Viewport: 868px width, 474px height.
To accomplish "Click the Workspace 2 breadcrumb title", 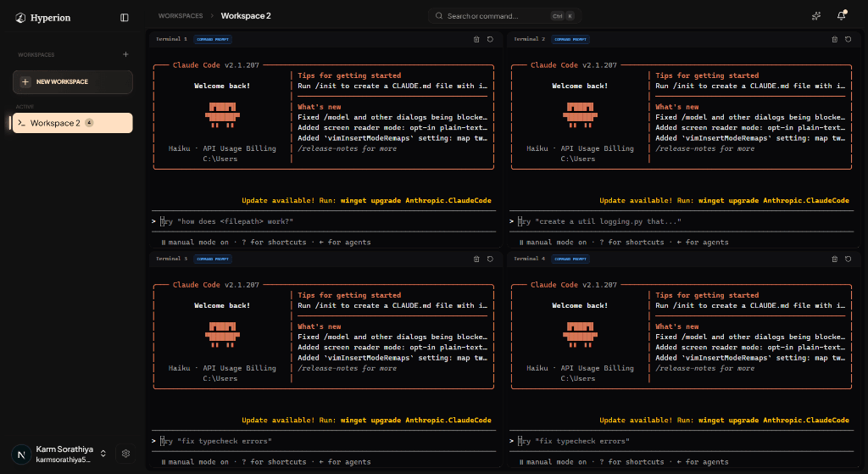I will coord(246,16).
